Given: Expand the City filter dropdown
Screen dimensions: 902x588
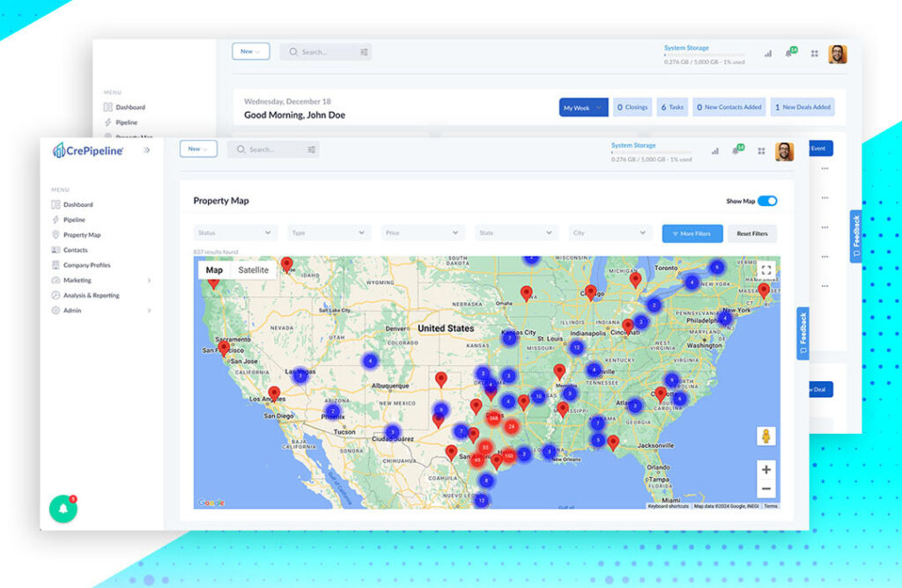Looking at the screenshot, I should pos(610,233).
